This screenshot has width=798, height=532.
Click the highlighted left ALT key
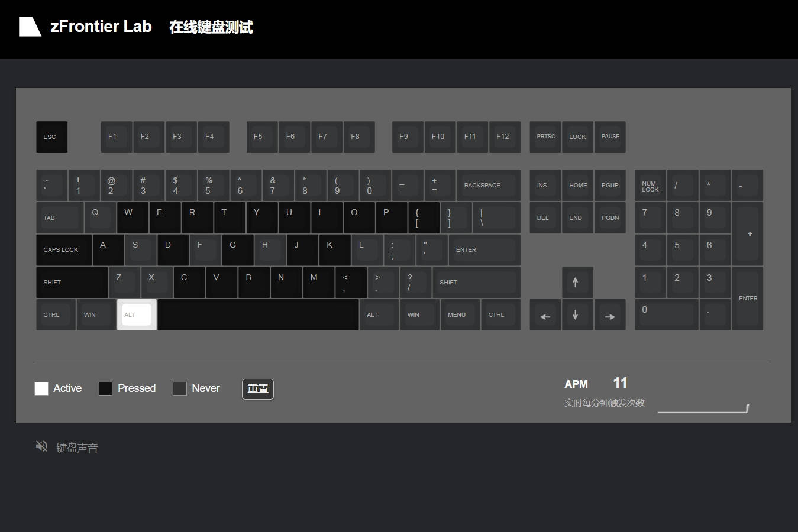pos(137,314)
